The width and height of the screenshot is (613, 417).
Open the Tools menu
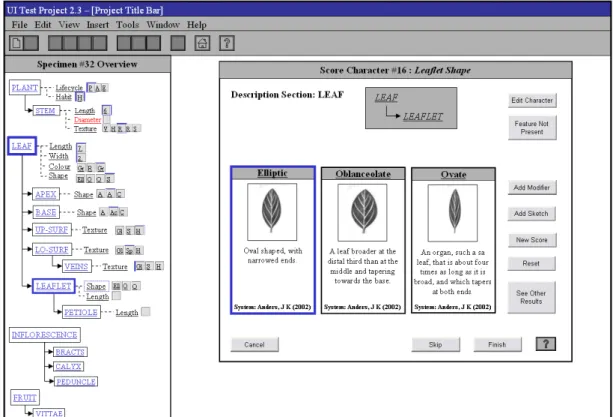[x=127, y=25]
